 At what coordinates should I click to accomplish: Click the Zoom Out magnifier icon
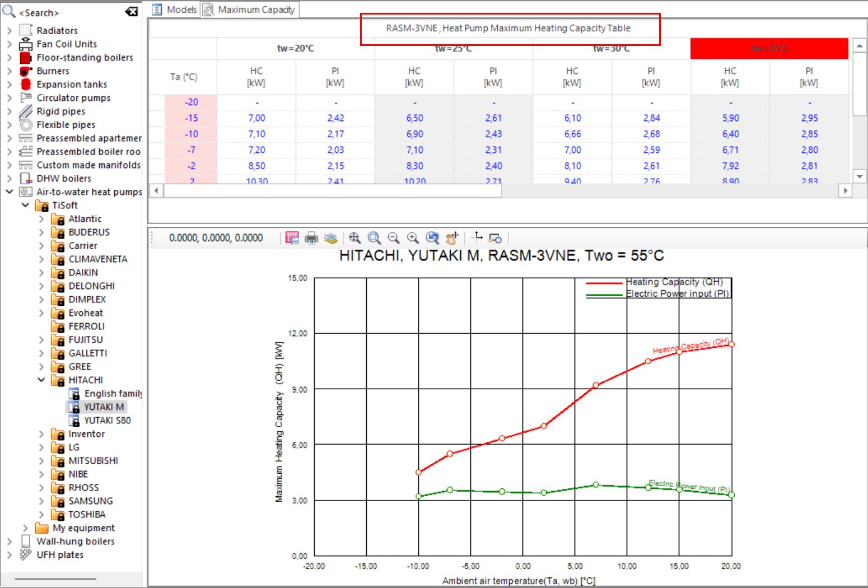394,238
